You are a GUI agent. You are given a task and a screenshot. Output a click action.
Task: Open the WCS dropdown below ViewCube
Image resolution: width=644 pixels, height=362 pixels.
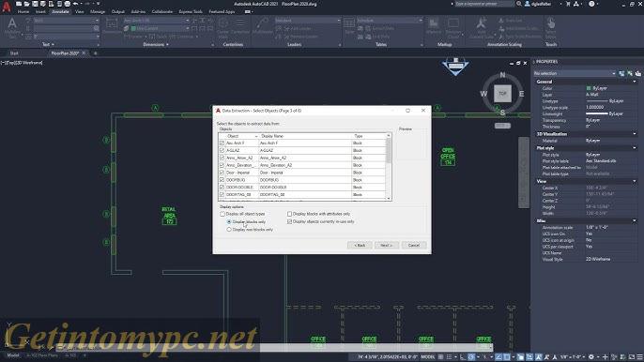(x=502, y=126)
